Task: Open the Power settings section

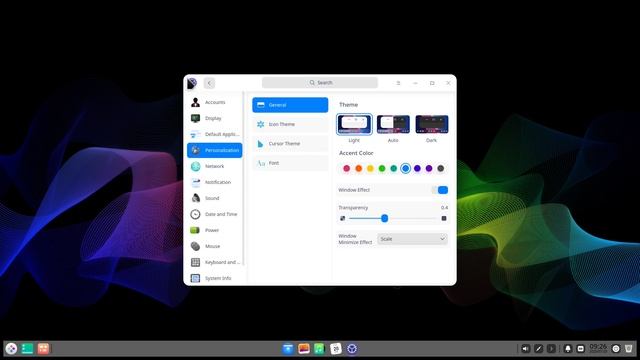Action: pos(215,230)
